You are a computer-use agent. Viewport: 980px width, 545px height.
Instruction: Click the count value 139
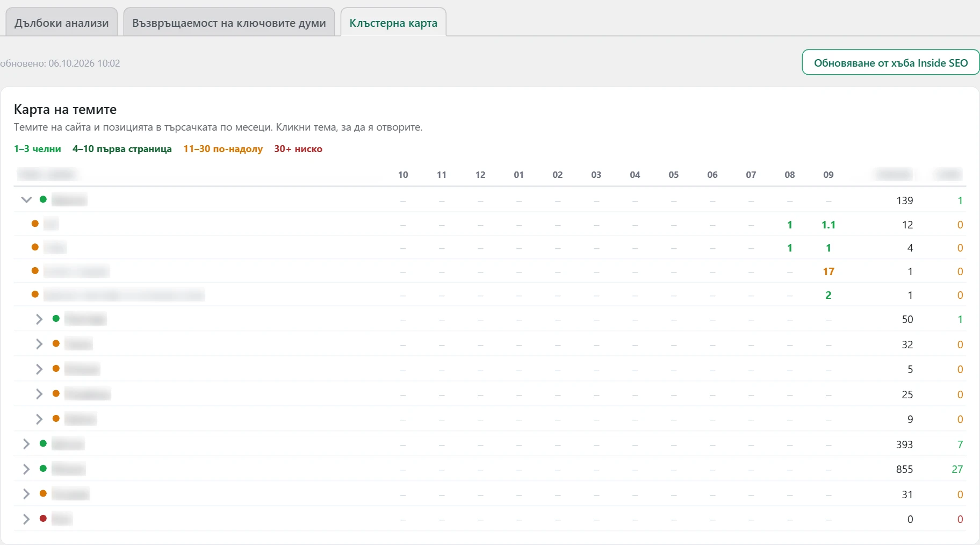[x=904, y=200]
